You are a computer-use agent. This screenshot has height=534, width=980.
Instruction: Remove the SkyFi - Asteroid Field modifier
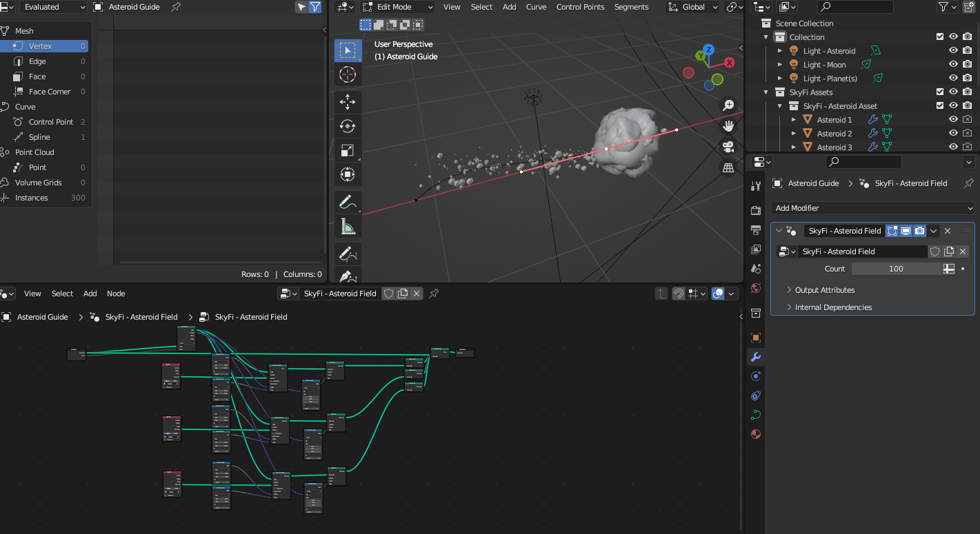[948, 231]
